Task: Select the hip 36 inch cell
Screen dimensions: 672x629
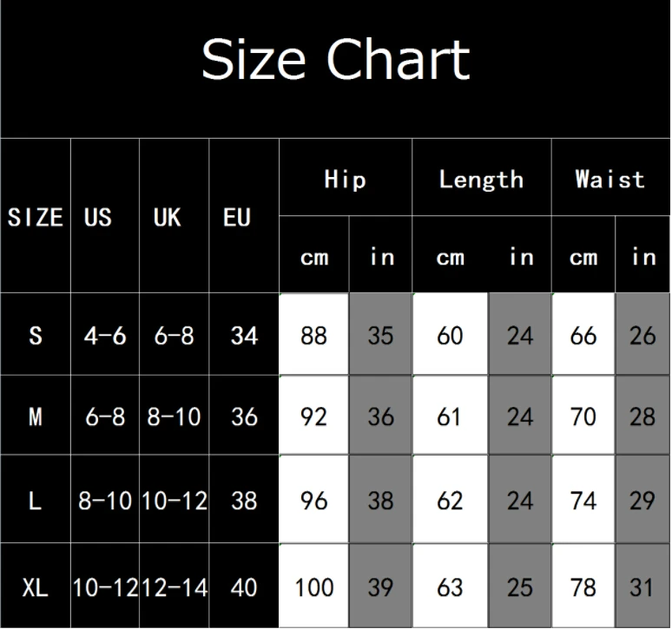Action: 380,416
